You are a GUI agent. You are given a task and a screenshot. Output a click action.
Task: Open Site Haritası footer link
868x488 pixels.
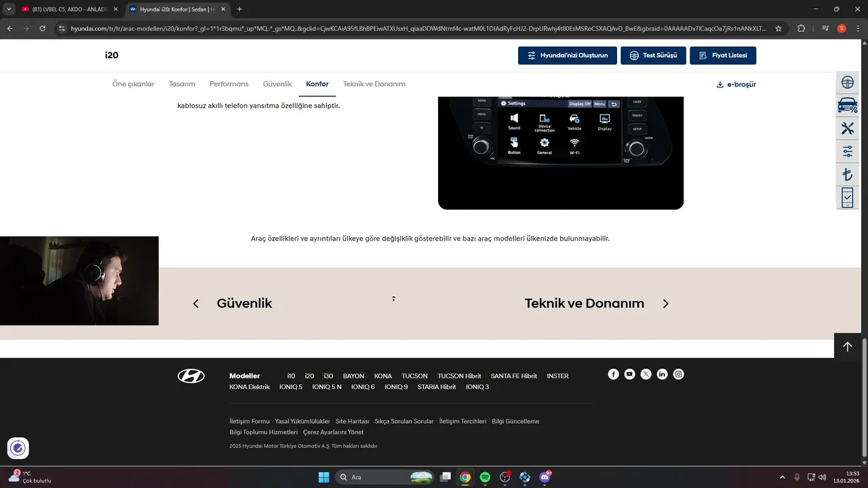coord(353,422)
